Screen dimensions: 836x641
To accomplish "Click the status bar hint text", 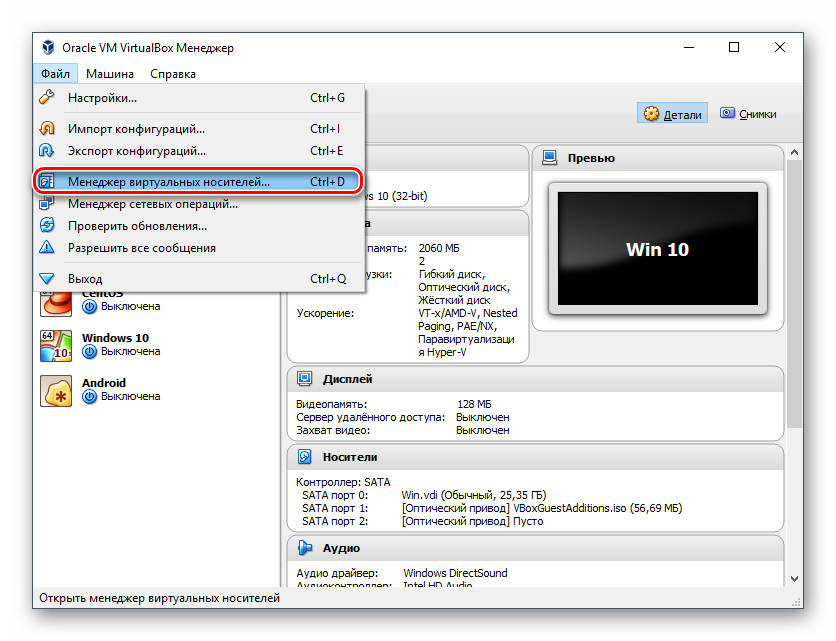I will click(x=159, y=598).
